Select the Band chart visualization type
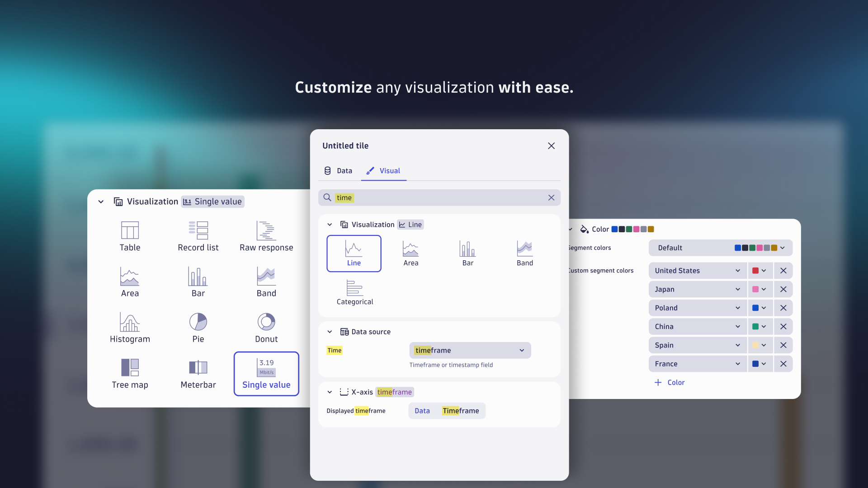 524,250
